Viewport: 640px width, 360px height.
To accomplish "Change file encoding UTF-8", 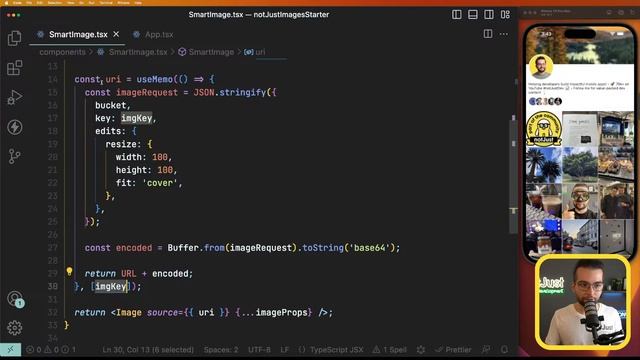I will 259,350.
